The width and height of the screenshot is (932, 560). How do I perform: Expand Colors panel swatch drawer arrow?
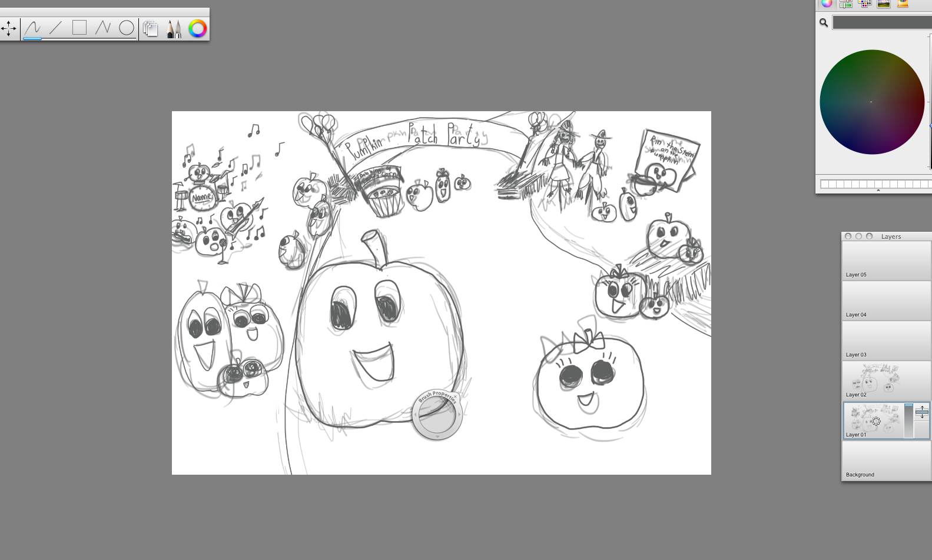tap(878, 191)
